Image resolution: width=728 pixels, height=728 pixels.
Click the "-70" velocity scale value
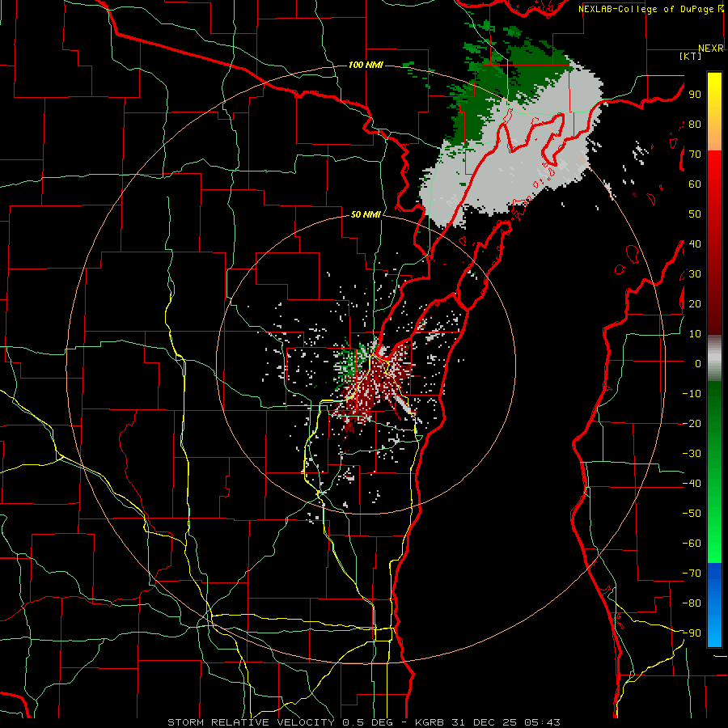point(692,573)
